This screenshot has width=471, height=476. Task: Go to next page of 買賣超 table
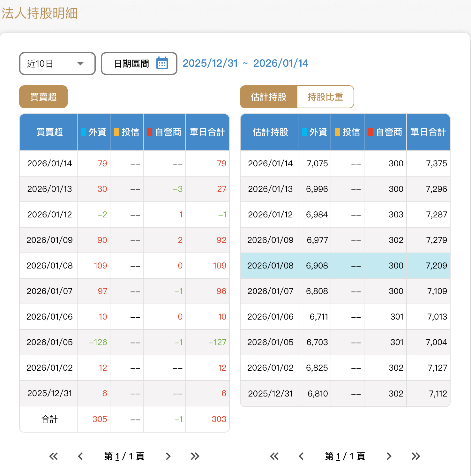(168, 456)
